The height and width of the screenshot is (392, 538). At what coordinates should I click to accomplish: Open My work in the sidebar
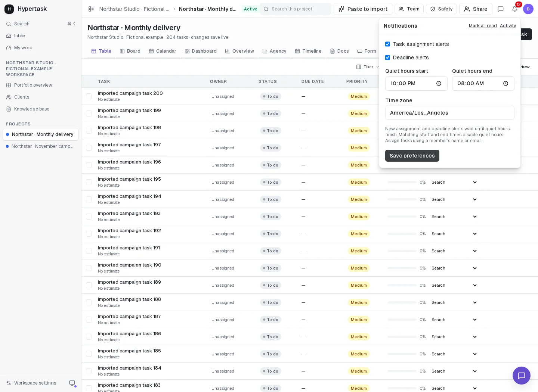[40, 48]
